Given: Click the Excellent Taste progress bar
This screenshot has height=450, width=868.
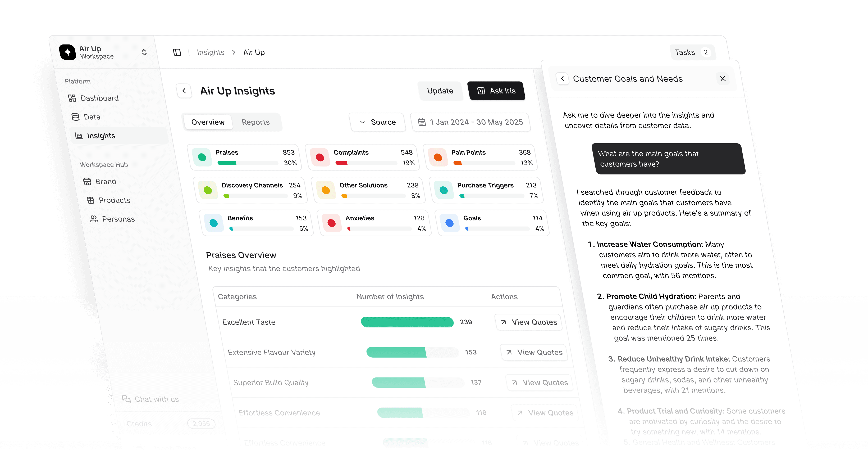Looking at the screenshot, I should [x=407, y=322].
